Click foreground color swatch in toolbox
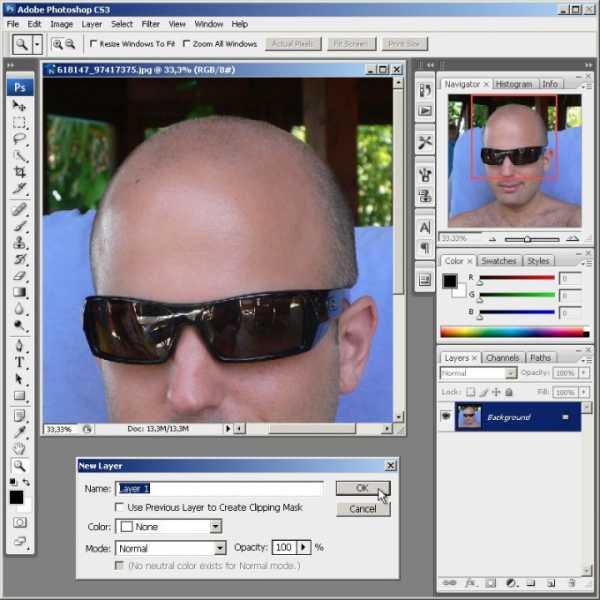The image size is (600, 600). point(16,497)
